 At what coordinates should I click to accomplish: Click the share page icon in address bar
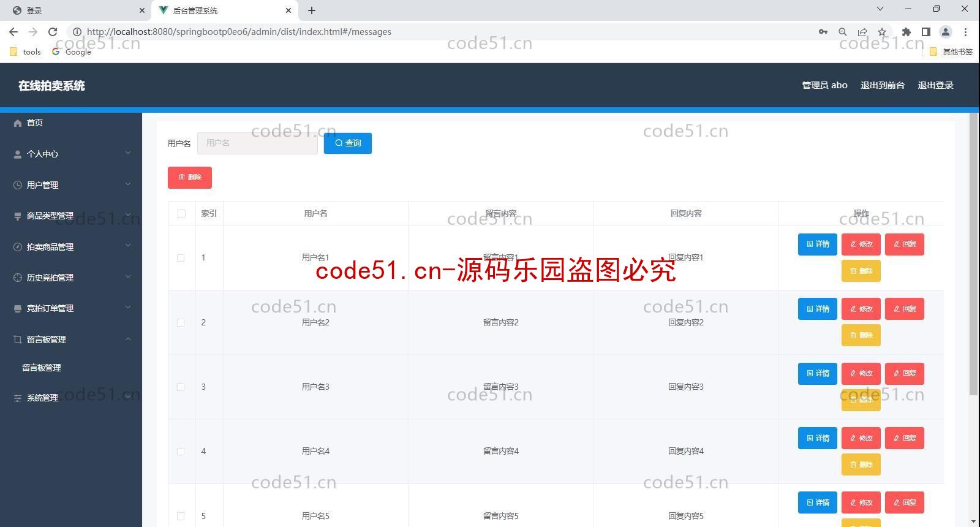pos(862,32)
